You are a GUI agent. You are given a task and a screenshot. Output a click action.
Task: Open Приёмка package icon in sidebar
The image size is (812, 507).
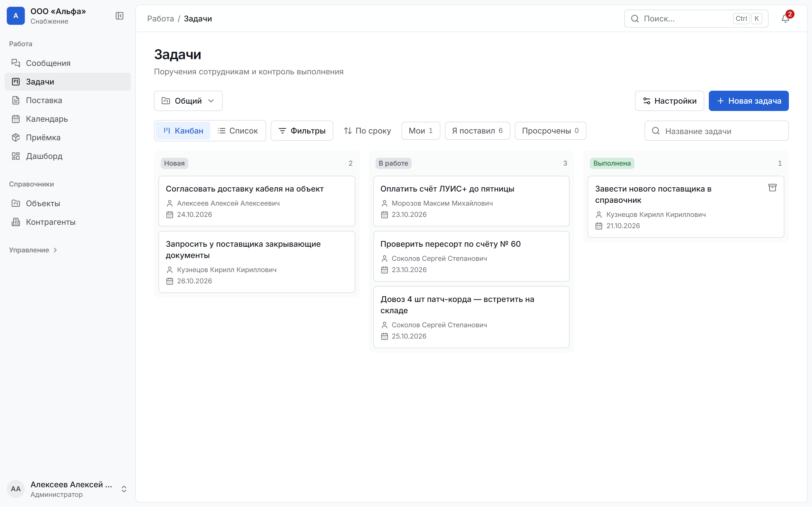16,137
